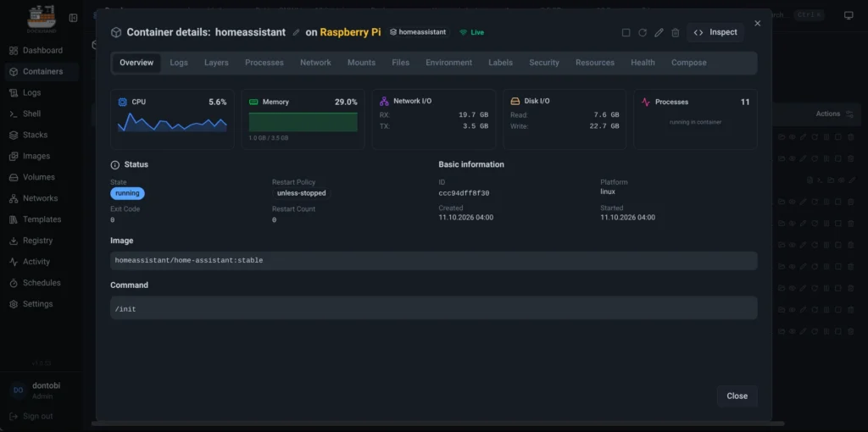868x432 pixels.
Task: Delete the container with the trash icon
Action: (676, 33)
